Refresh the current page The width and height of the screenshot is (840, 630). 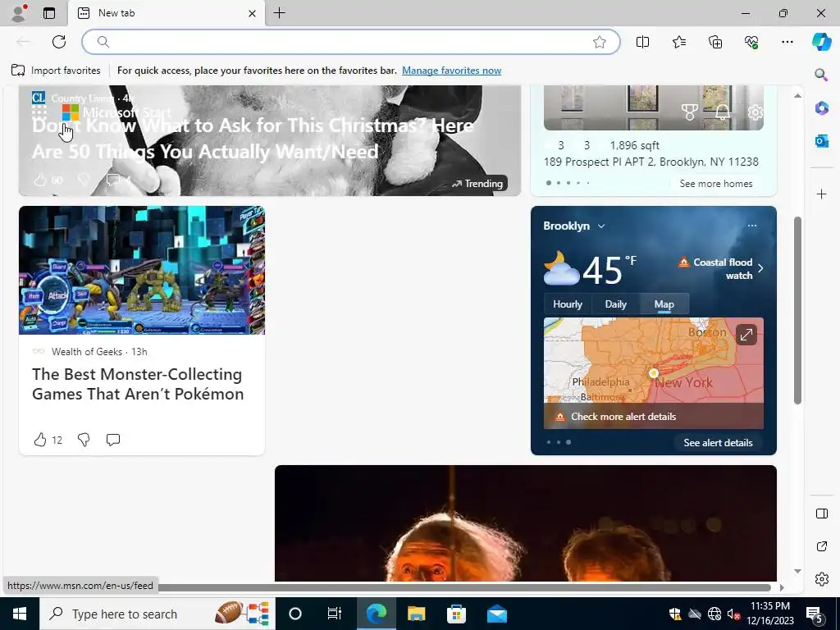pyautogui.click(x=59, y=42)
